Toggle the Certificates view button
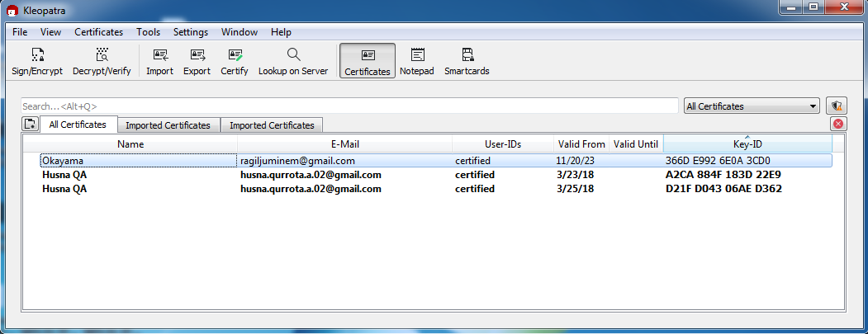The image size is (868, 334). 368,61
